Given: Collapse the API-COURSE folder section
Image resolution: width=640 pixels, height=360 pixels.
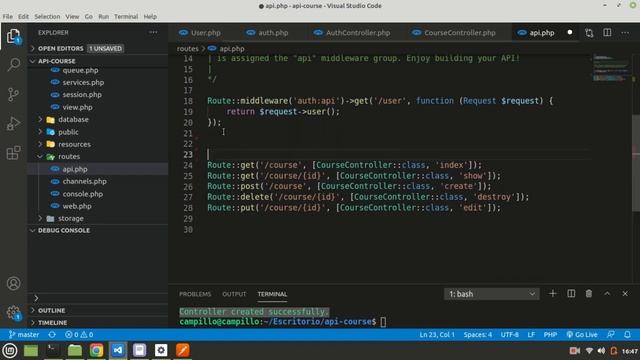Looking at the screenshot, I should pos(98,61).
